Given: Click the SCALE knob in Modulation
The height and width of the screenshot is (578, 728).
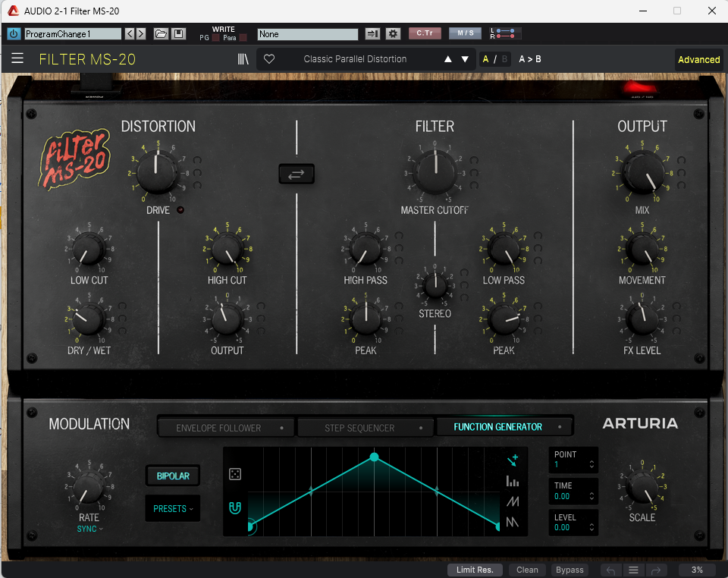Looking at the screenshot, I should (642, 488).
